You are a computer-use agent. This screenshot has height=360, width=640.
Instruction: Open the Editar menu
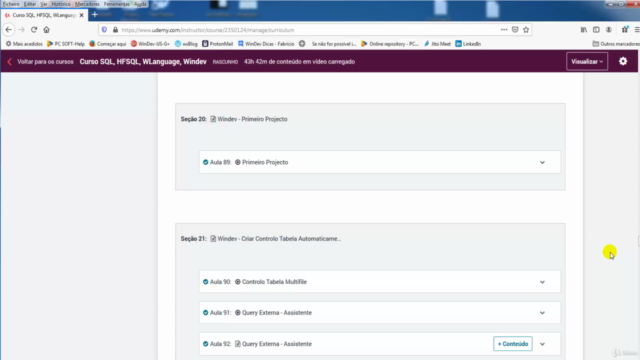[x=30, y=4]
